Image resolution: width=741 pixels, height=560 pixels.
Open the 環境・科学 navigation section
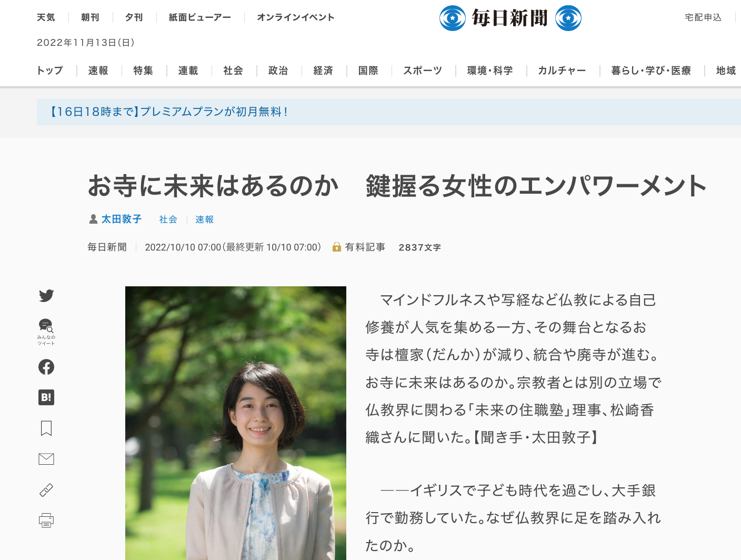[490, 71]
